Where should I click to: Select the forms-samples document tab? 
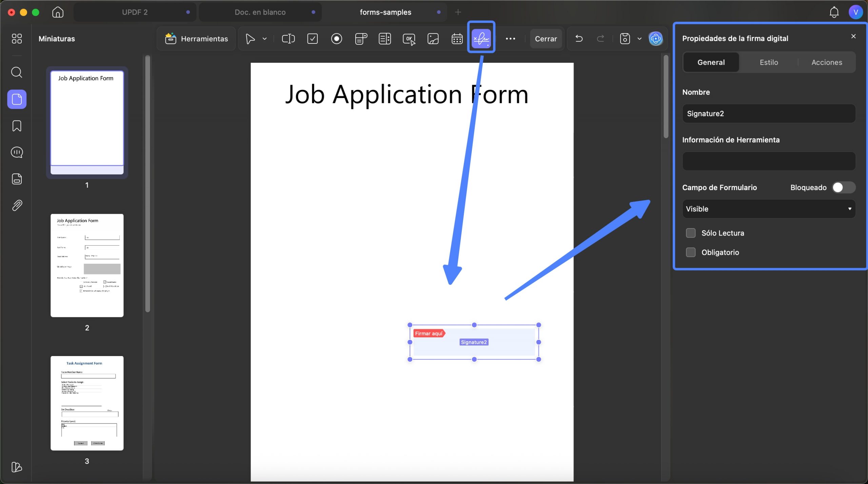[385, 12]
